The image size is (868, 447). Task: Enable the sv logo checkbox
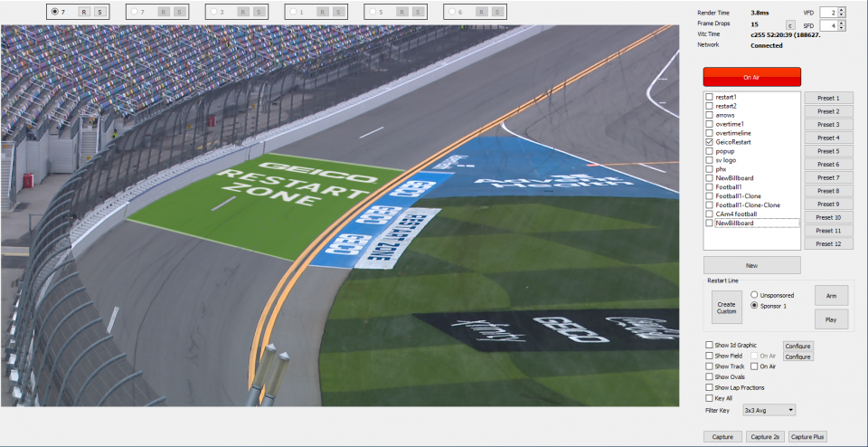(x=709, y=160)
